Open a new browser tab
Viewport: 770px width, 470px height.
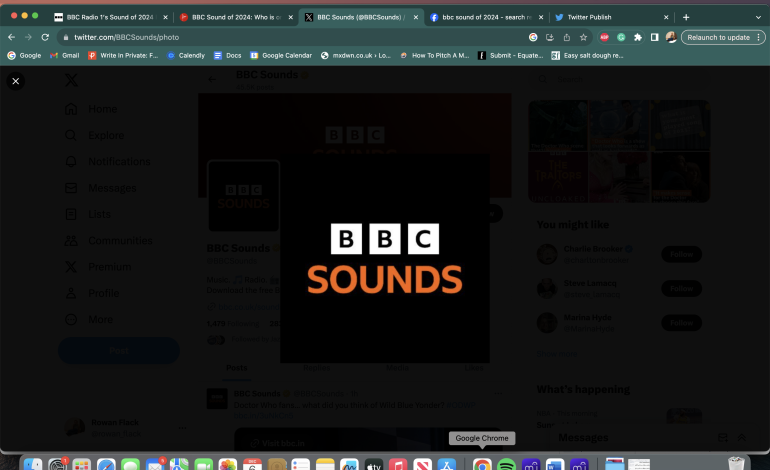pos(686,17)
